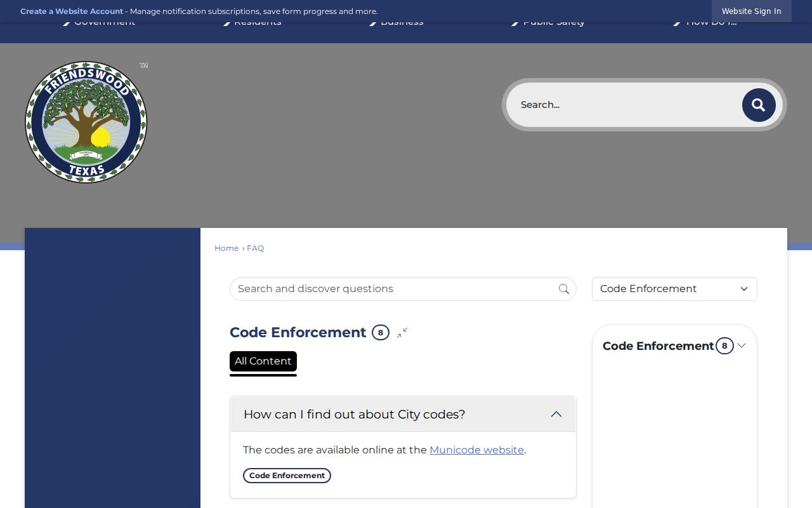Open the FAQ breadcrumb link
The height and width of the screenshot is (508, 812).
click(255, 248)
